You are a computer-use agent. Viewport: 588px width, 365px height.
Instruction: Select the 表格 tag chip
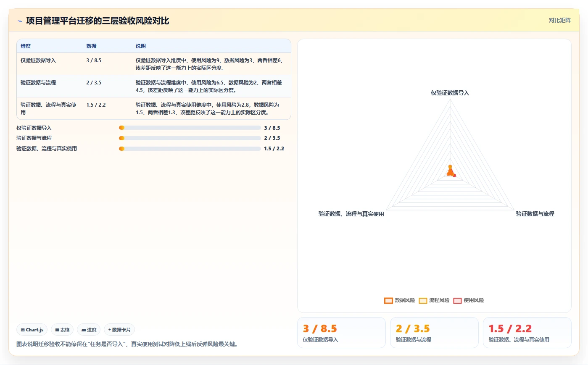tap(62, 330)
